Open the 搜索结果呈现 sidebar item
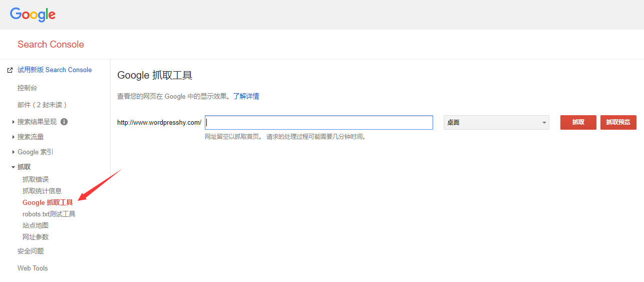The image size is (644, 282). pyautogui.click(x=38, y=122)
